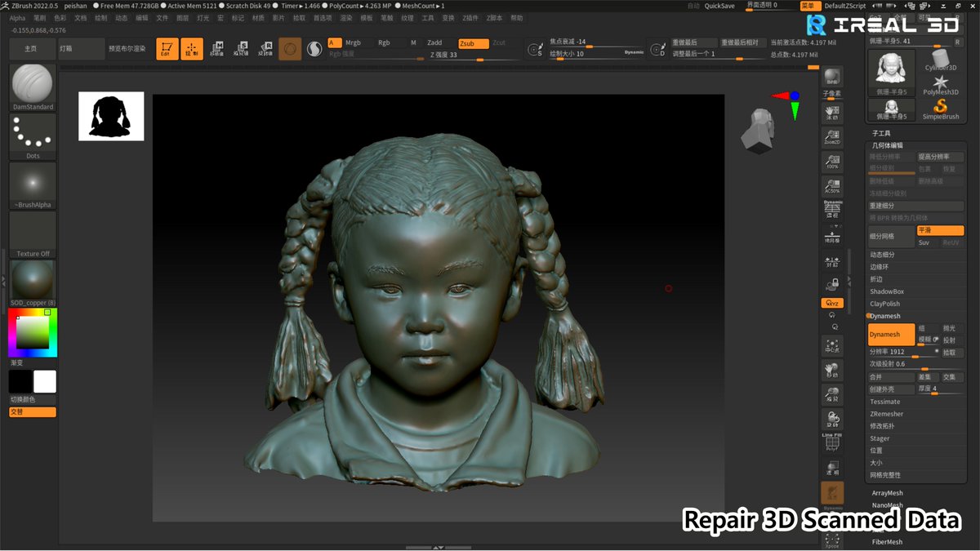Expand the ZRemesher section

887,414
